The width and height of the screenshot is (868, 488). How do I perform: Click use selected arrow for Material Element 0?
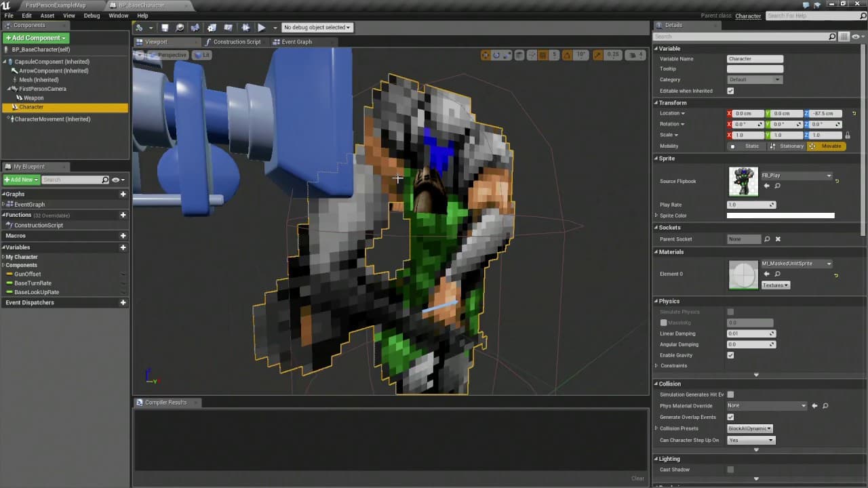point(767,274)
